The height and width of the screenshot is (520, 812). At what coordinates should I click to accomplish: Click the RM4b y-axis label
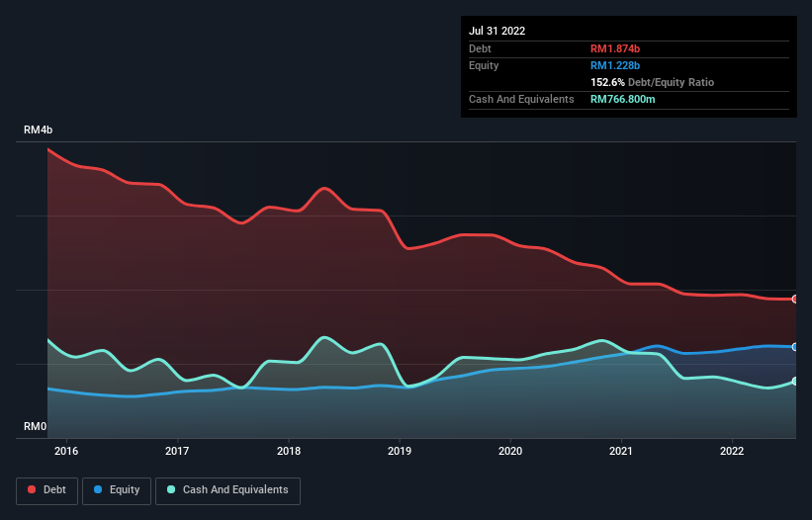point(38,130)
